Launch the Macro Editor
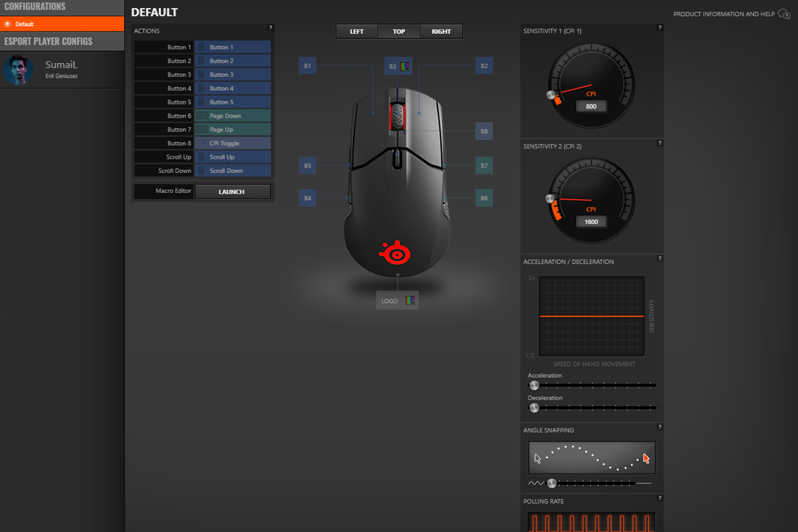Image resolution: width=798 pixels, height=532 pixels. [x=232, y=192]
